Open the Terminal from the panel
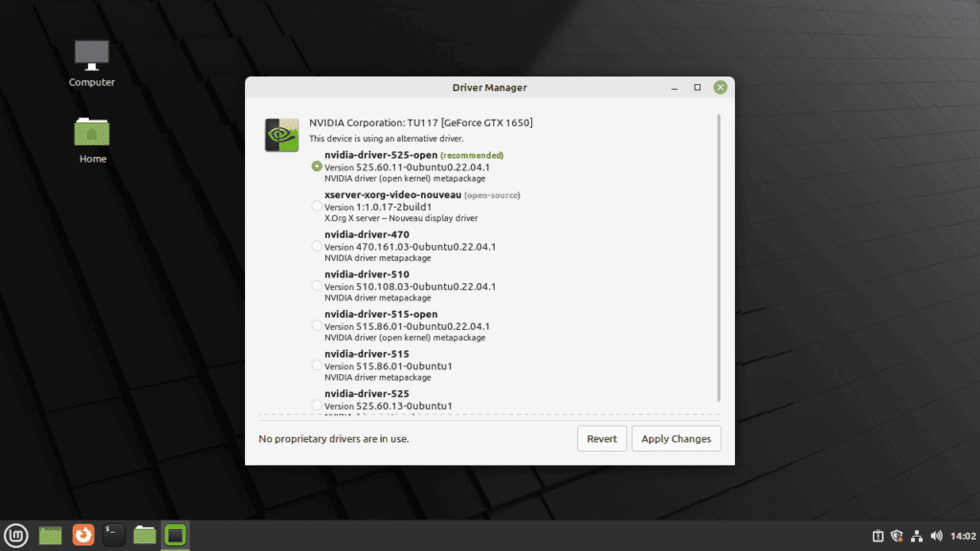Viewport: 980px width, 551px height. tap(113, 536)
